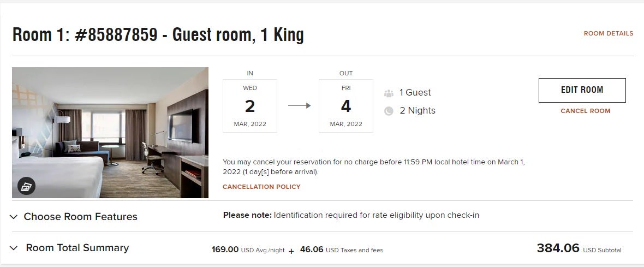Click the guests icon beside 1 Guest

pos(389,93)
